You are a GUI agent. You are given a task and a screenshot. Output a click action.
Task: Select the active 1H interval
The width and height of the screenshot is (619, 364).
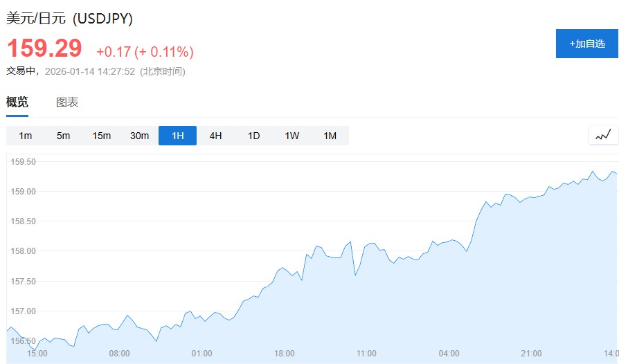(178, 136)
